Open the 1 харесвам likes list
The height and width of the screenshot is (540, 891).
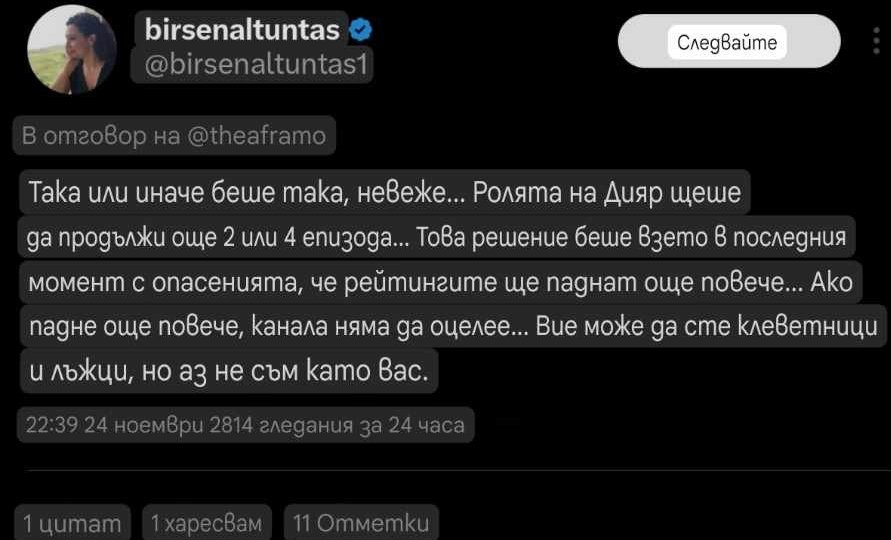pos(206,522)
